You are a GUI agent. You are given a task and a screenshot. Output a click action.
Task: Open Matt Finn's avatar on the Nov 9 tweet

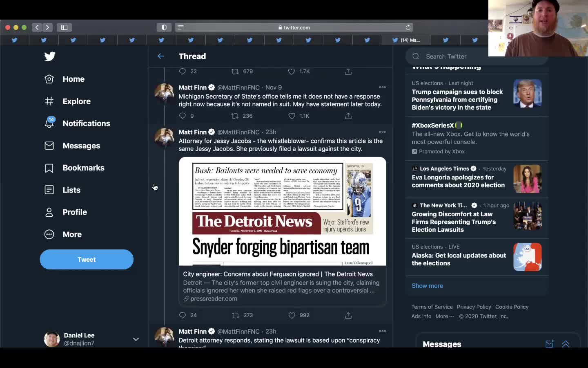pos(165,94)
